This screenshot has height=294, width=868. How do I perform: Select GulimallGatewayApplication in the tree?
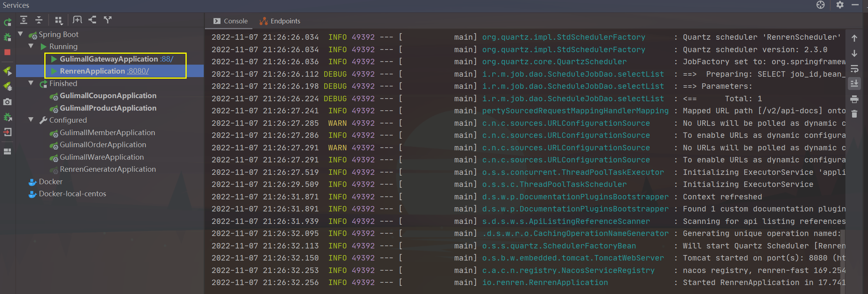[109, 59]
